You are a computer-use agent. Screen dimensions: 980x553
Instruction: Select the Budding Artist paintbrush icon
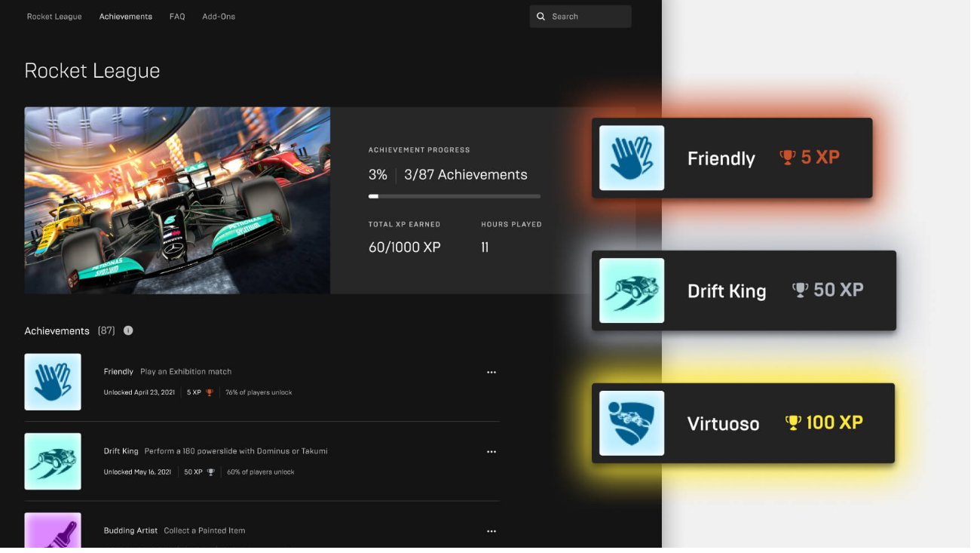[x=53, y=530]
